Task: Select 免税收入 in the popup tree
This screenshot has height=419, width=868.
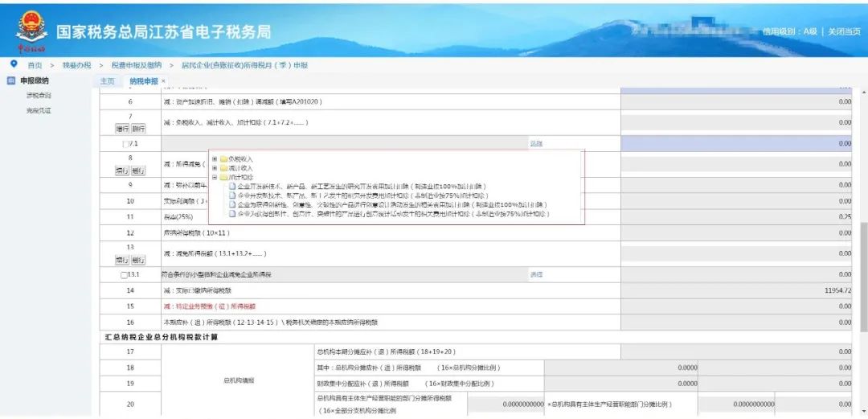Action: pos(241,159)
